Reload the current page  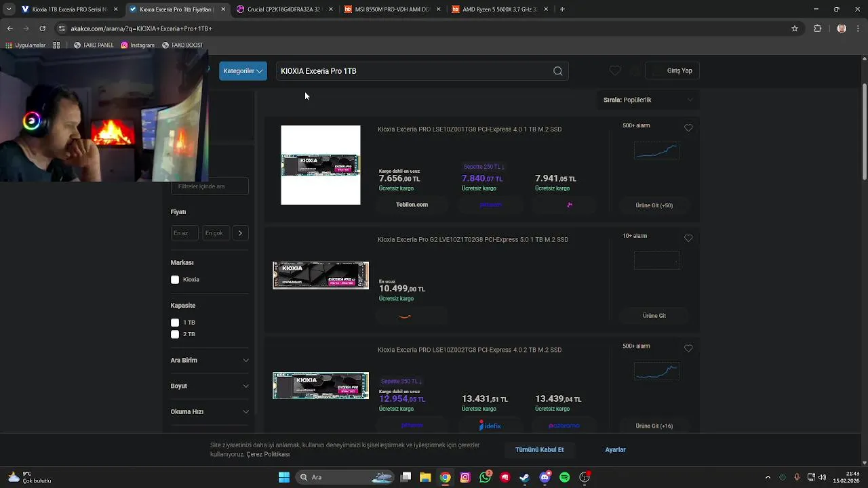coord(42,28)
